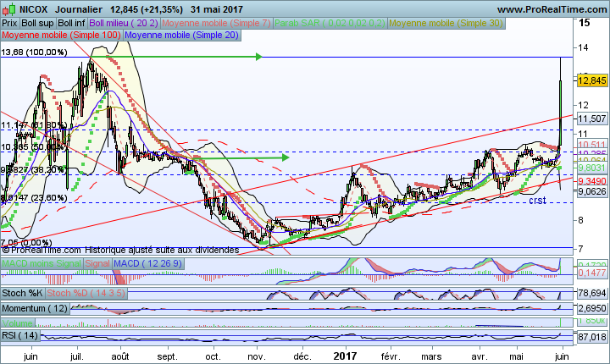The height and width of the screenshot is (364, 610).
Task: Click the crst annotation on chart
Action: coord(537,201)
